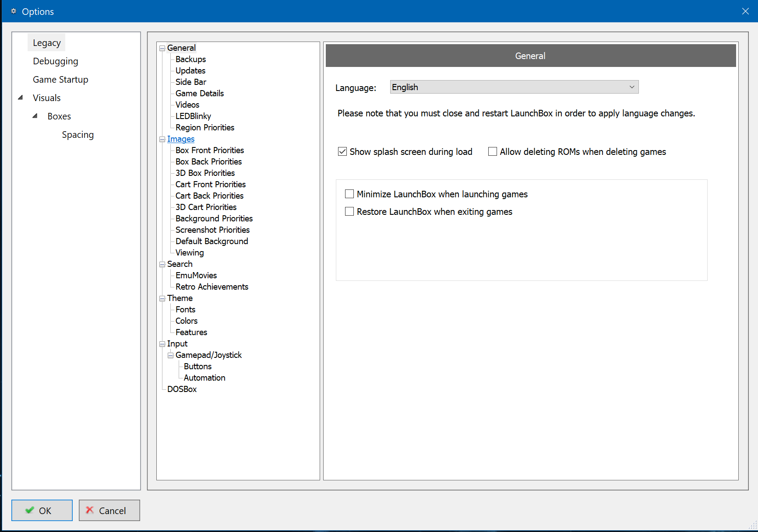Confirm with the OK button
The height and width of the screenshot is (532, 758).
coord(42,510)
